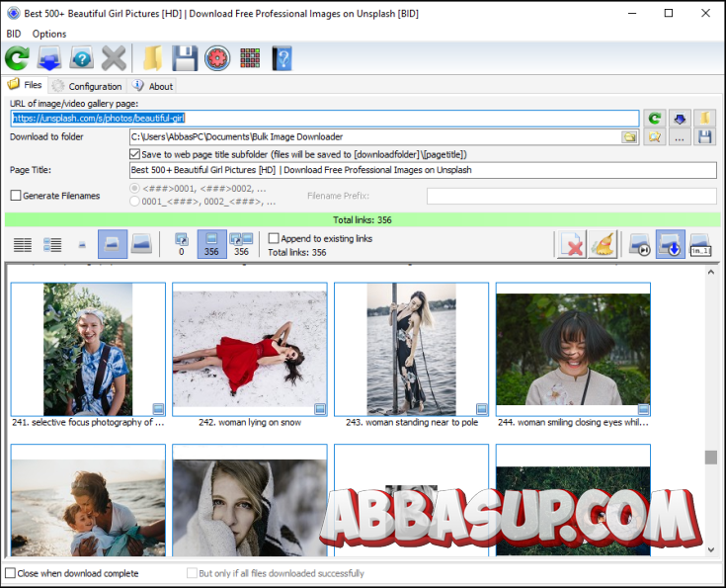Click the green reload page toolbar icon
Image resolution: width=726 pixels, height=588 pixels.
17,58
